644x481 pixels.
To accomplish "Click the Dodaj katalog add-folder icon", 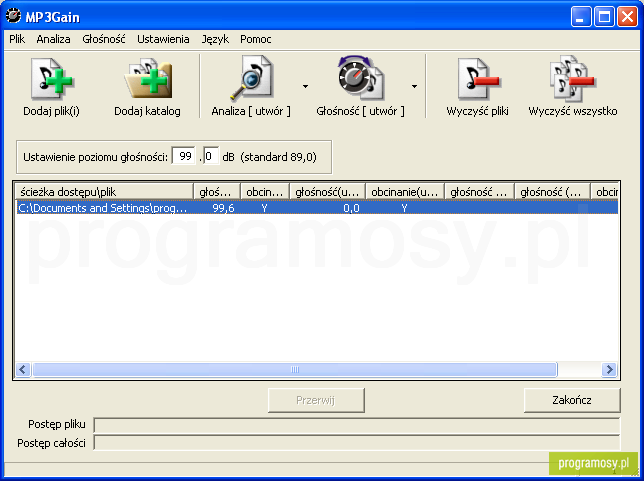I will 148,78.
